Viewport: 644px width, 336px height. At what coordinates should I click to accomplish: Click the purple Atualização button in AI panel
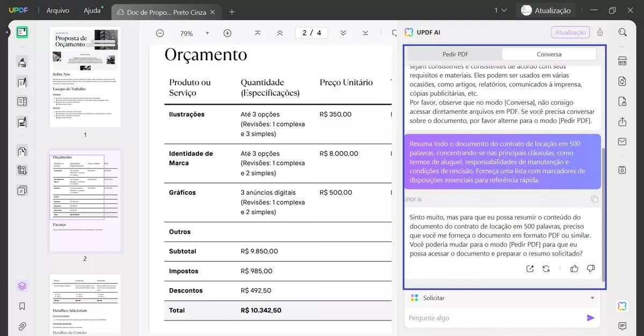(x=570, y=33)
